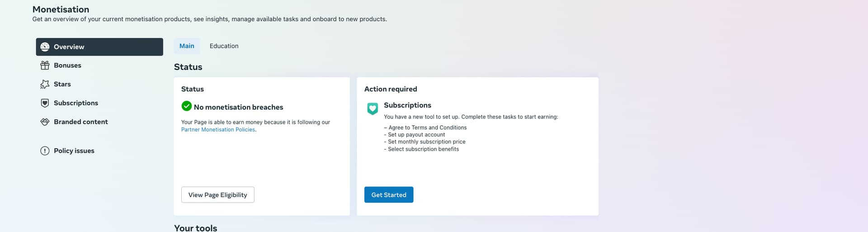
Task: Select the Main tab
Action: [187, 46]
